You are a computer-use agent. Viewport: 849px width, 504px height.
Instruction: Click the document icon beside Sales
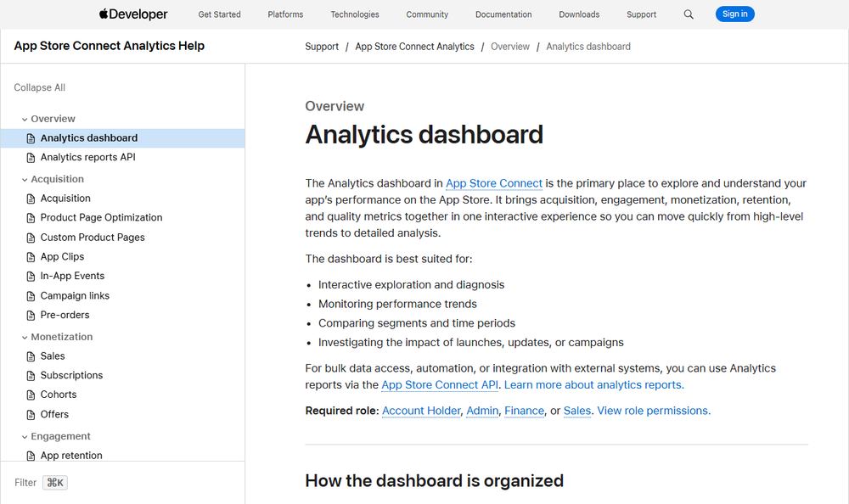point(31,356)
